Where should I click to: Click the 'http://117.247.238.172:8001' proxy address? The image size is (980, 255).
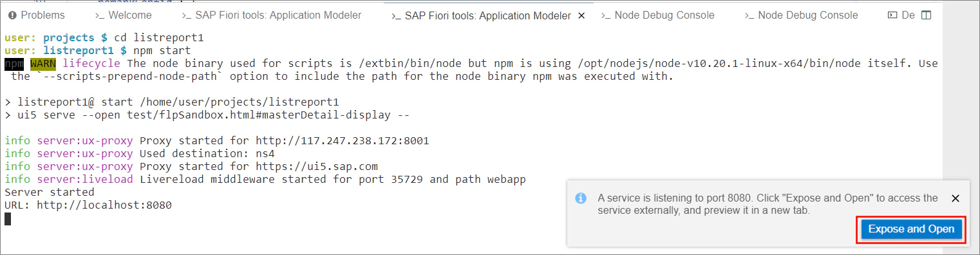click(x=343, y=140)
